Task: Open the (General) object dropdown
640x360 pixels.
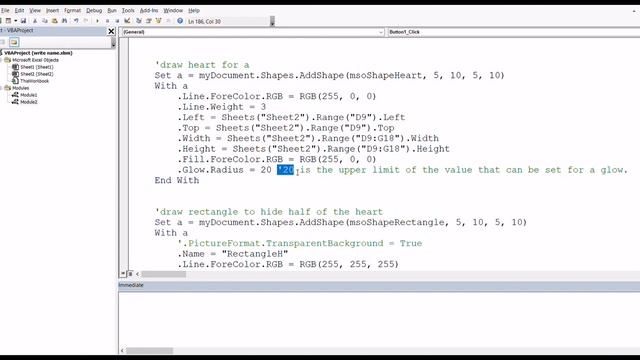Action: [253, 32]
